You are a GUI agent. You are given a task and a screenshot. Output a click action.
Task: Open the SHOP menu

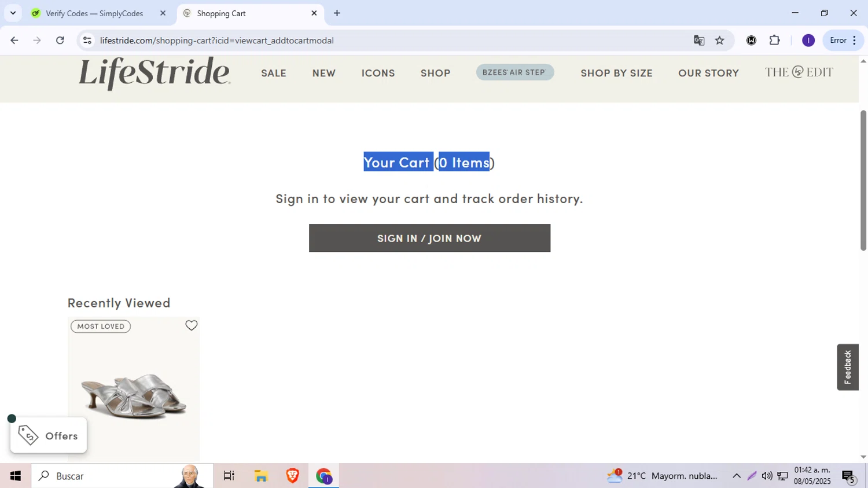pyautogui.click(x=436, y=73)
